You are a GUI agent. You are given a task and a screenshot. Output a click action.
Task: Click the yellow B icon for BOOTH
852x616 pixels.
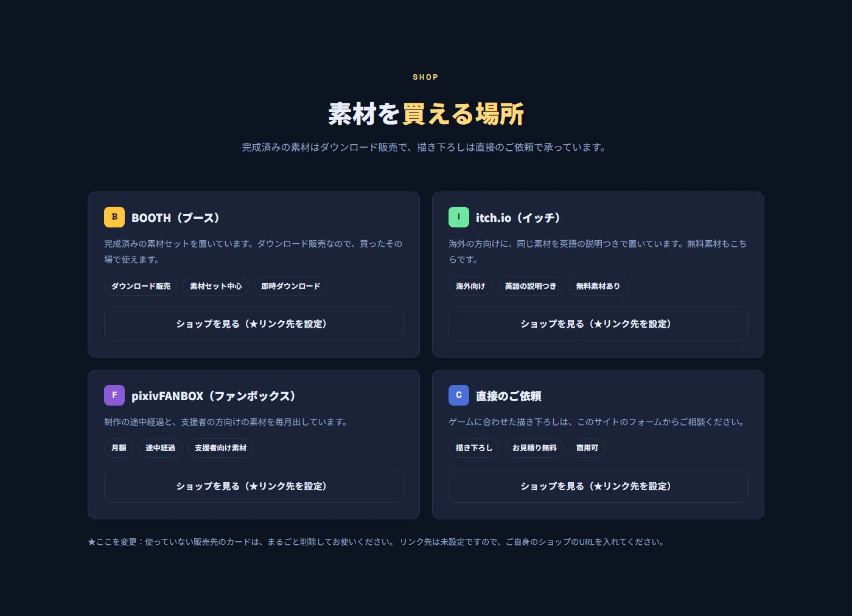click(x=114, y=217)
